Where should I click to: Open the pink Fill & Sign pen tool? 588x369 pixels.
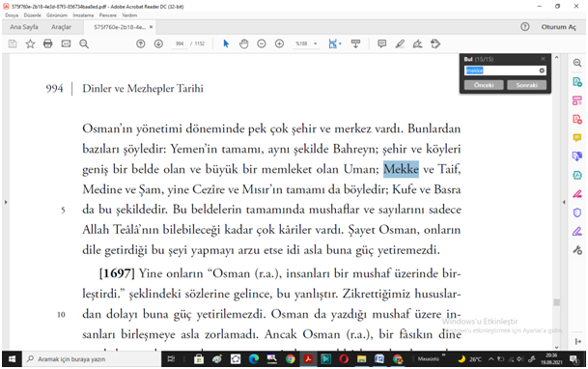pyautogui.click(x=577, y=194)
